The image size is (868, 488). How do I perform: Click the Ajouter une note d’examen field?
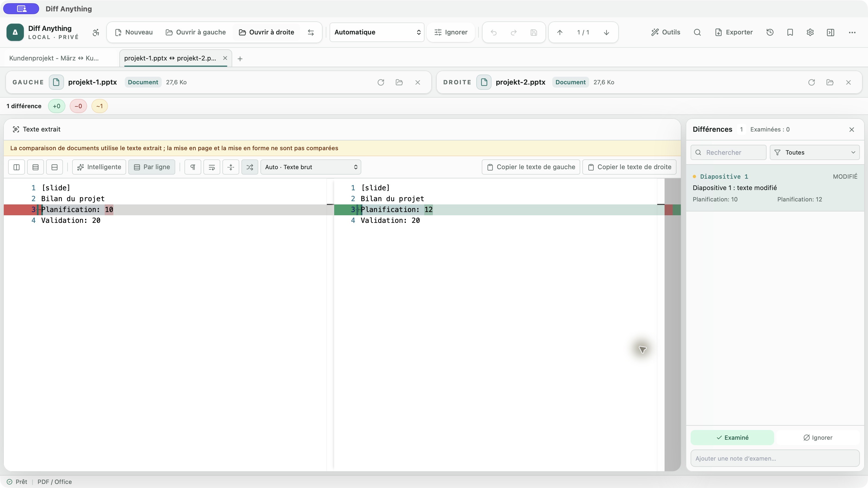pos(775,458)
